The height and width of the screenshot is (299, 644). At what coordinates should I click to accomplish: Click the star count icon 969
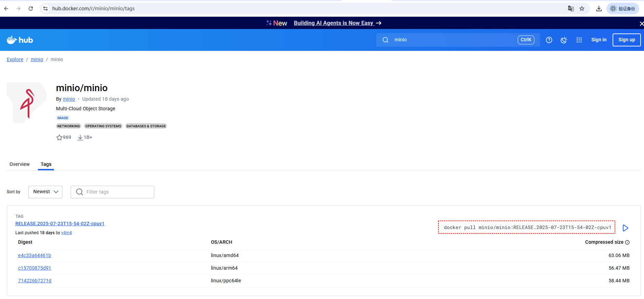coord(59,137)
